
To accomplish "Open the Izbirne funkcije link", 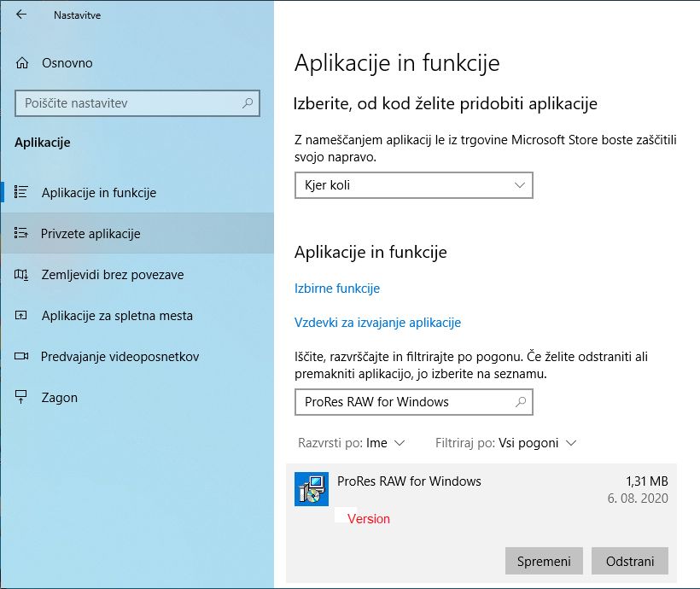I will coord(337,289).
